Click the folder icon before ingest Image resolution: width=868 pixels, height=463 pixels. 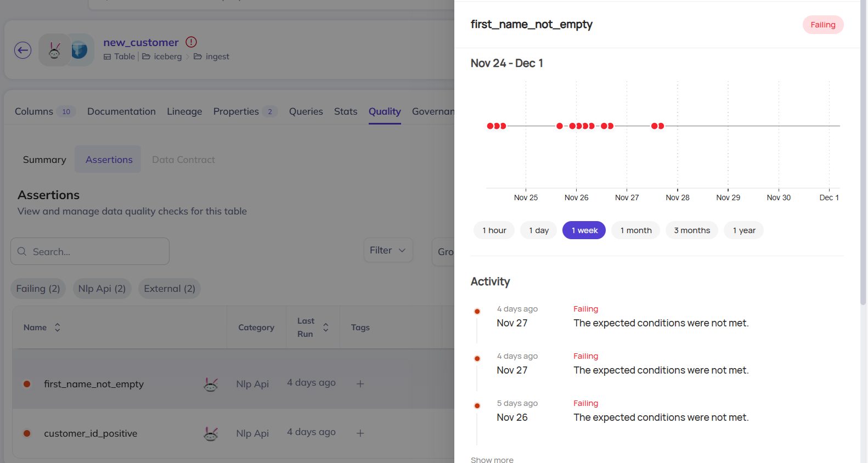click(x=198, y=57)
